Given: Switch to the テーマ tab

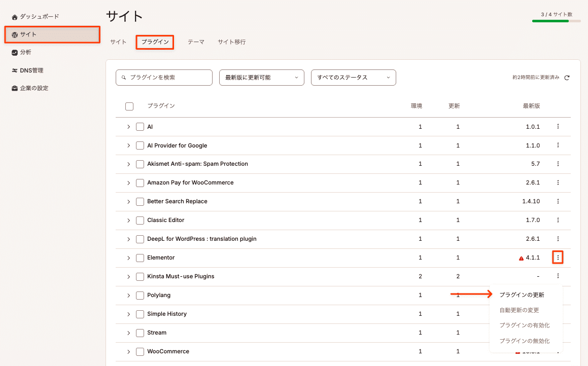Looking at the screenshot, I should (196, 42).
